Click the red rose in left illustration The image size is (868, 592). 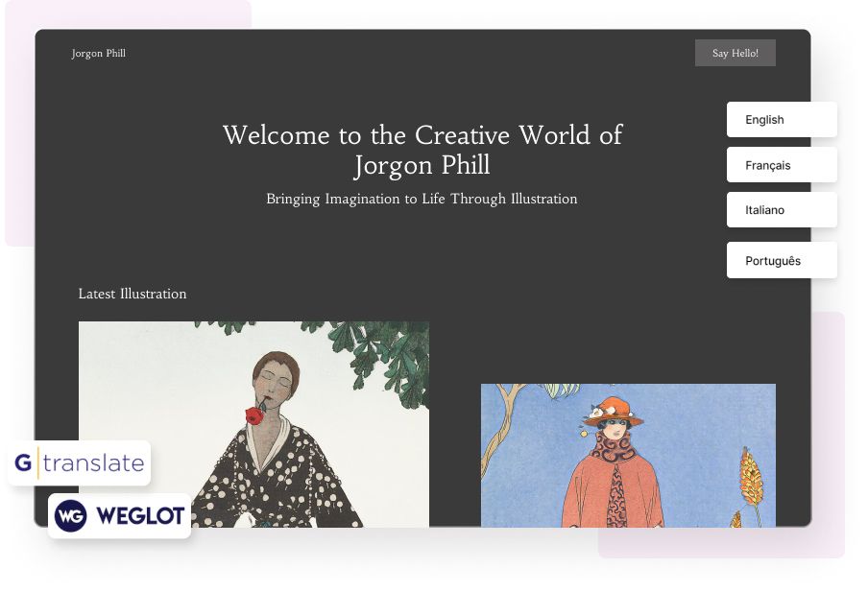[x=253, y=414]
